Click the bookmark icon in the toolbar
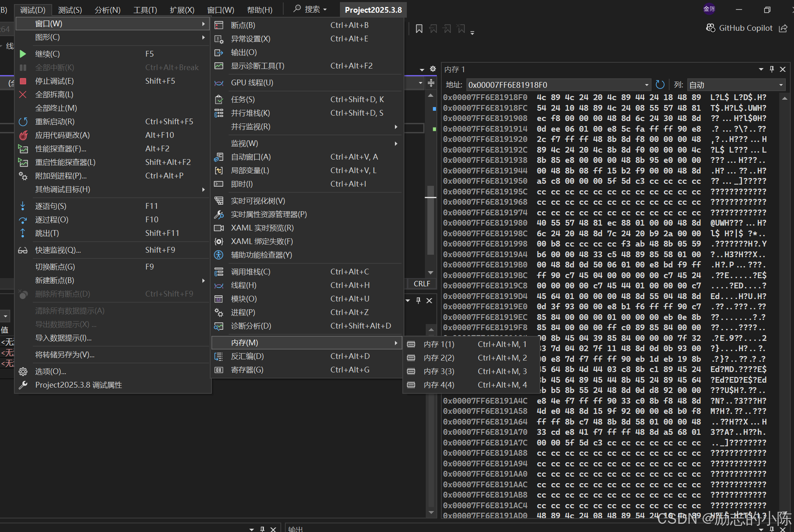This screenshot has width=794, height=532. point(419,29)
